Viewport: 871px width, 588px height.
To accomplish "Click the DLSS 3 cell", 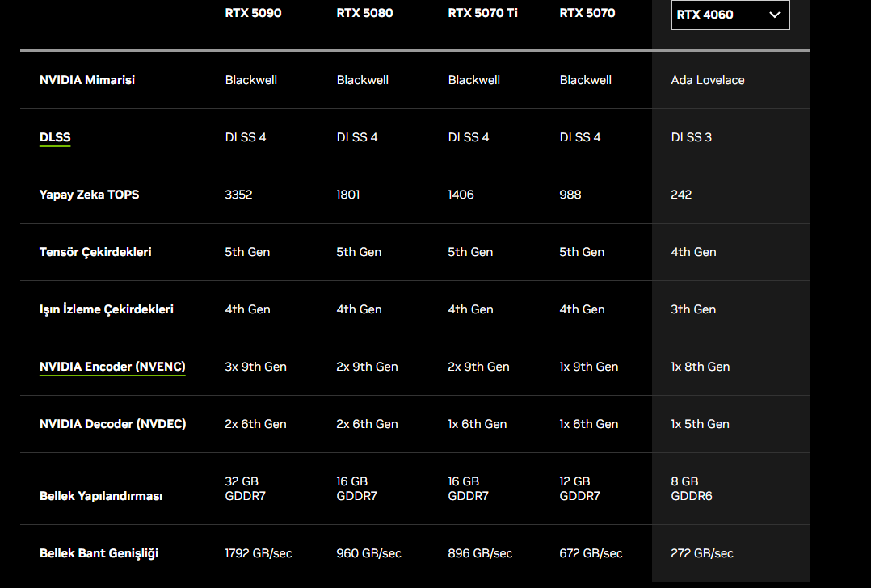I will click(x=691, y=137).
